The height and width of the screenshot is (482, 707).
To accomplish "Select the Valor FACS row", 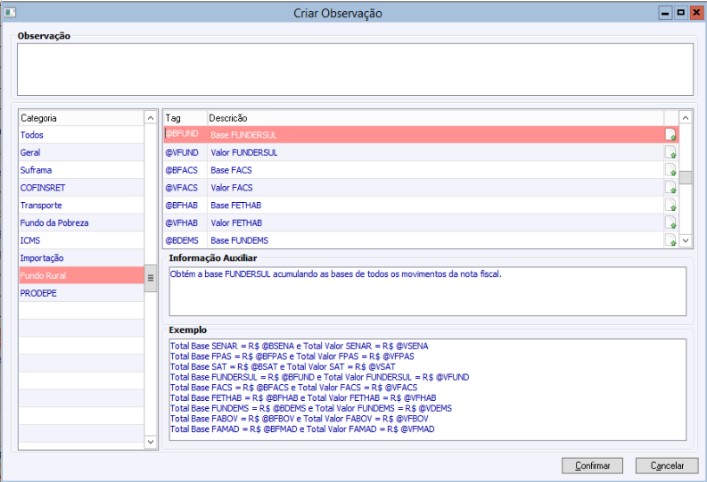I will click(x=421, y=188).
